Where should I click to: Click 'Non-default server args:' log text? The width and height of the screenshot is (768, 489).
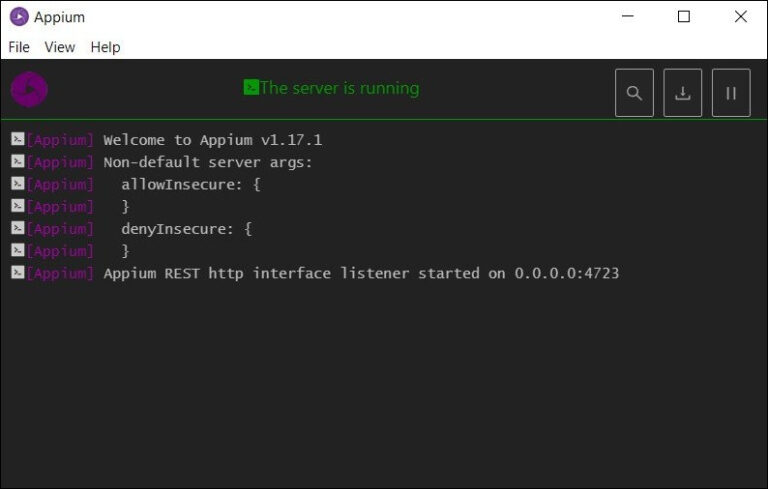(208, 162)
